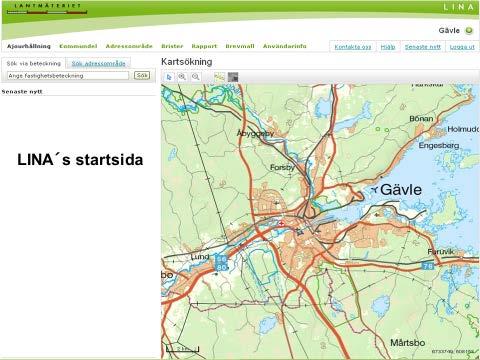Activate the zoom in magnifier tool
This screenshot has width=480, height=360.
point(182,77)
